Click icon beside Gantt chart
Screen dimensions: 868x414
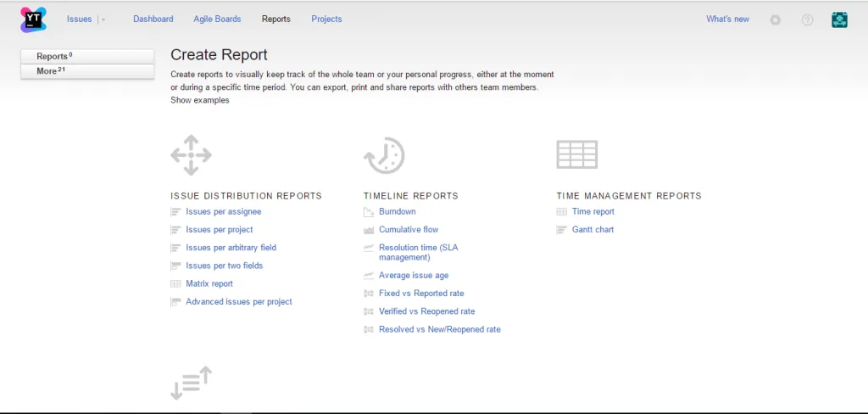click(x=561, y=229)
